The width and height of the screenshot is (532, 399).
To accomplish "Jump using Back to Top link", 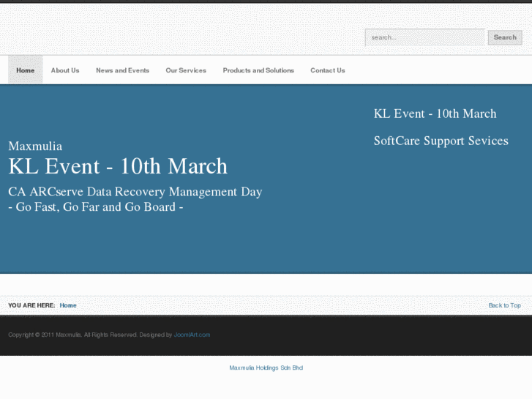I will 504,305.
